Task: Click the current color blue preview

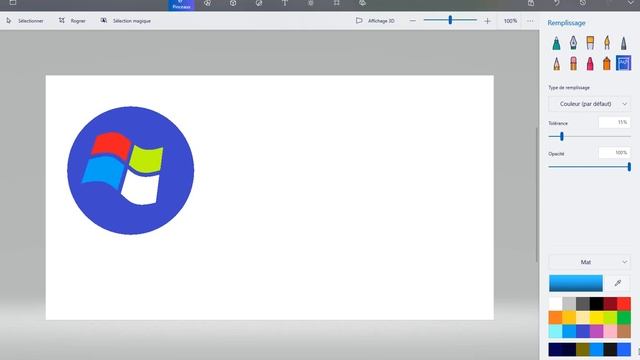Action: 576,283
